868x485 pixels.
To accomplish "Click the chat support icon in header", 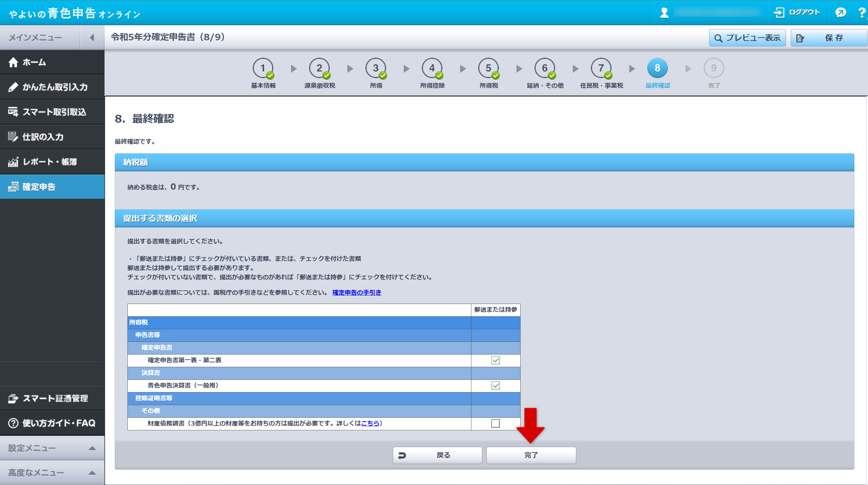I will coord(840,13).
